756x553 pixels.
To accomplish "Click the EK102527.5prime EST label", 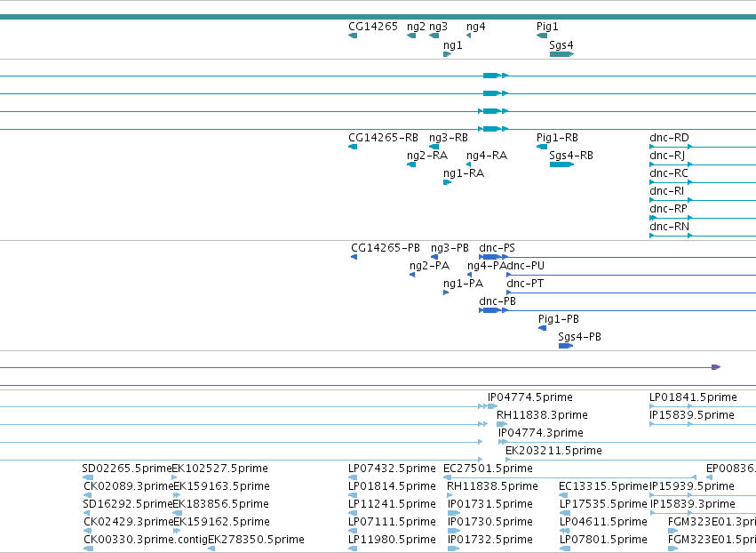I will point(220,469).
